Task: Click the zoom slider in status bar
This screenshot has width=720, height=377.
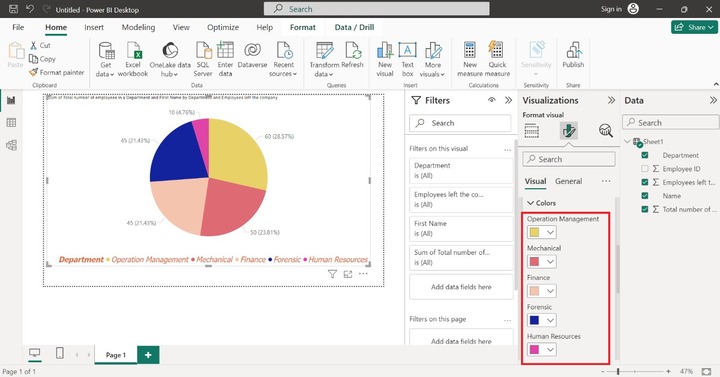Action: [x=635, y=371]
